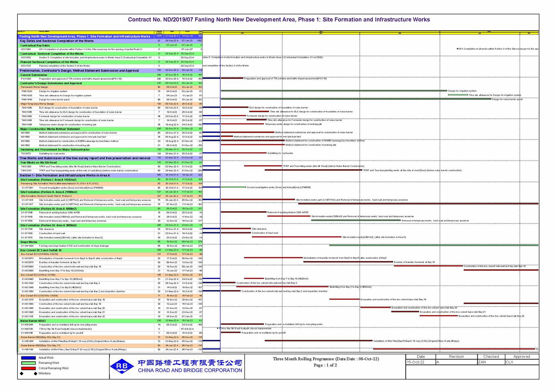Viewport: 555px width, 392px height.
Task: Select activity row S1-BC1105
Action: [110, 317]
